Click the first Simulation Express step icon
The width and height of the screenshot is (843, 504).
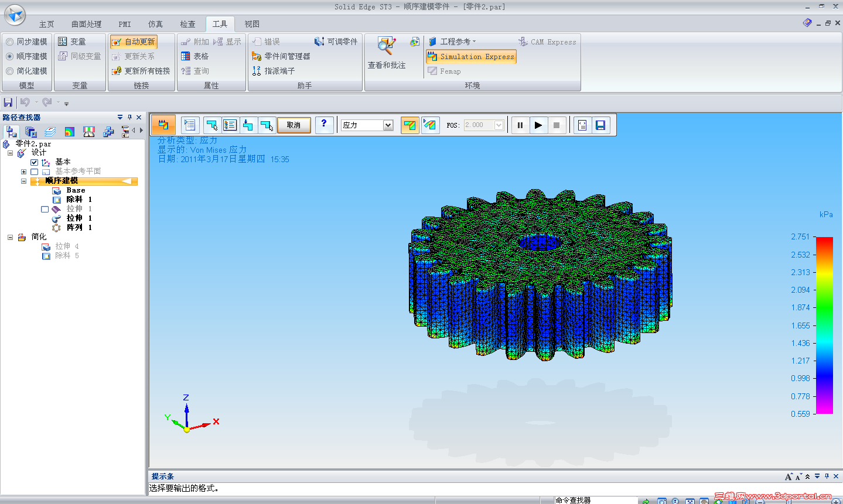pyautogui.click(x=163, y=125)
